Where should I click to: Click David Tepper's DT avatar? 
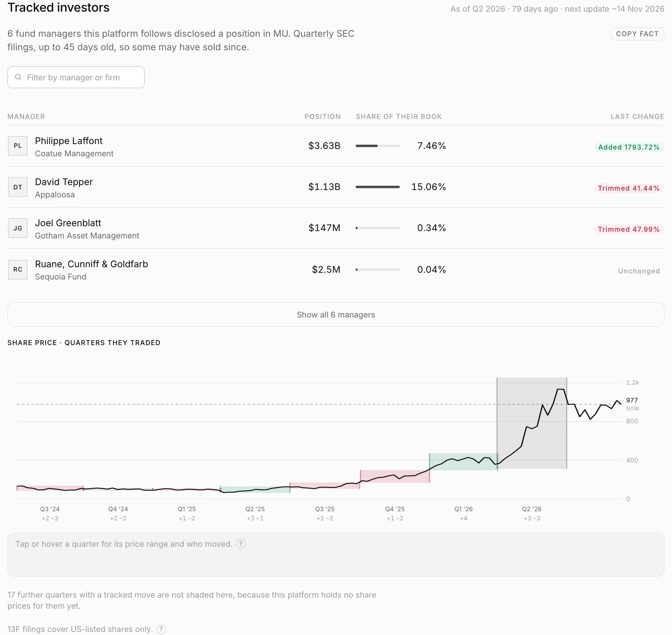point(17,187)
